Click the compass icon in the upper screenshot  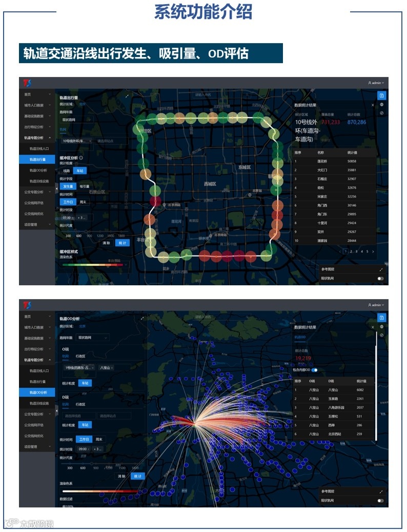(x=382, y=113)
